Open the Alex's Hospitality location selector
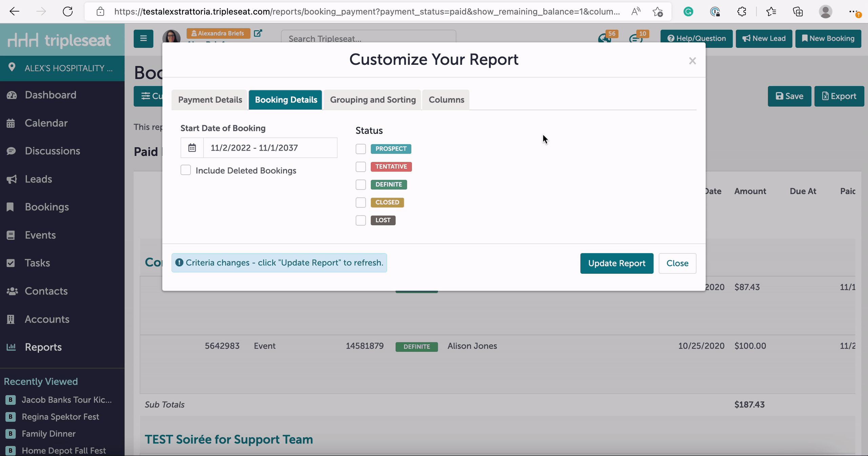 [62, 68]
